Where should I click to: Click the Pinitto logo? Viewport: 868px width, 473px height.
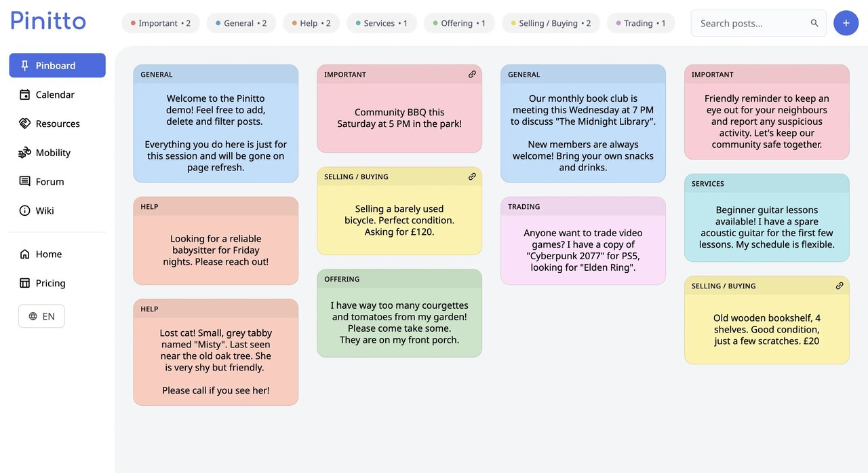click(47, 20)
